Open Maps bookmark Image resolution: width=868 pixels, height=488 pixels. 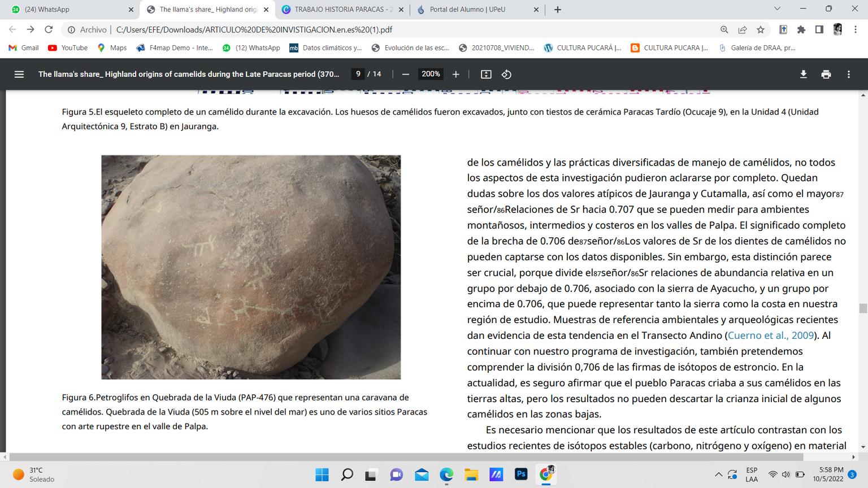(x=112, y=48)
